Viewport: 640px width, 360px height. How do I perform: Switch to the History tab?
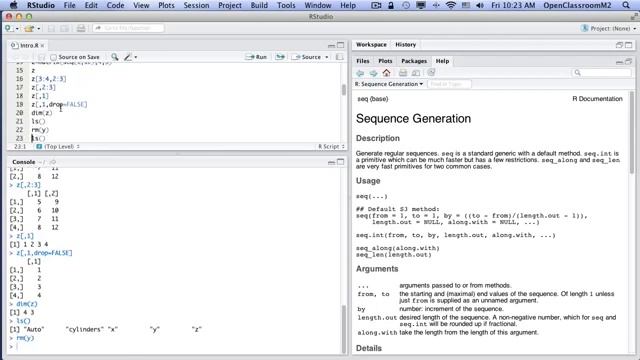click(x=405, y=44)
